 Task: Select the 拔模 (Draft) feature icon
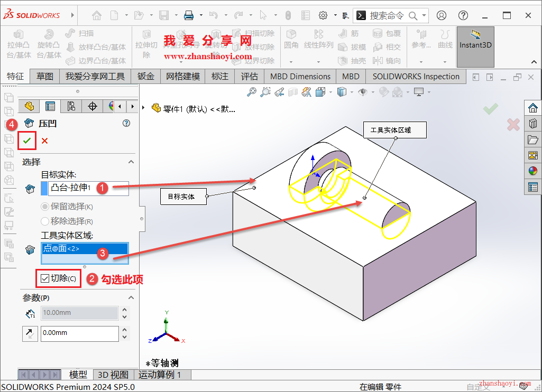(344, 47)
